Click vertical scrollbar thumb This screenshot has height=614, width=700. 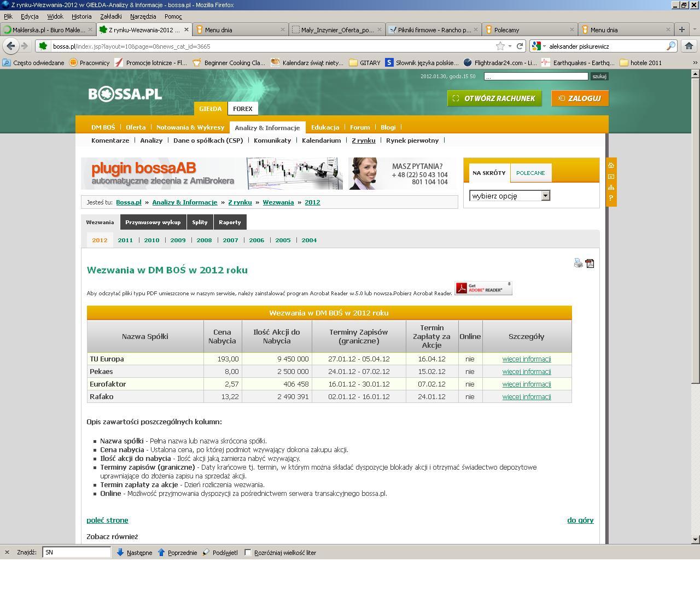pos(696,230)
